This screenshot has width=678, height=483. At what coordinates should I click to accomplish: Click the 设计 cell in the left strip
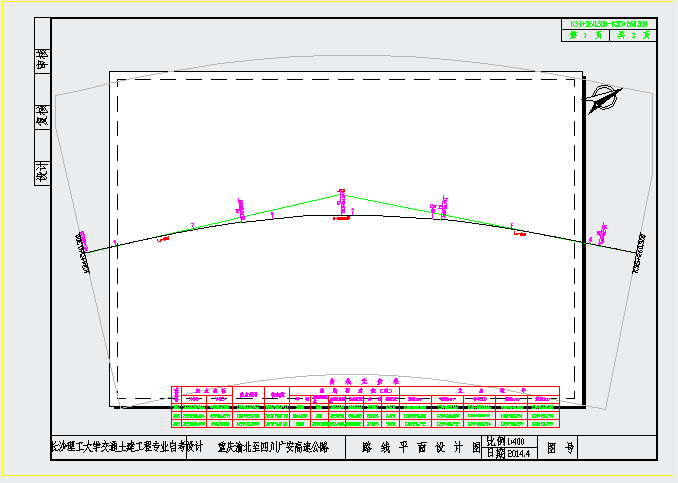tap(42, 171)
